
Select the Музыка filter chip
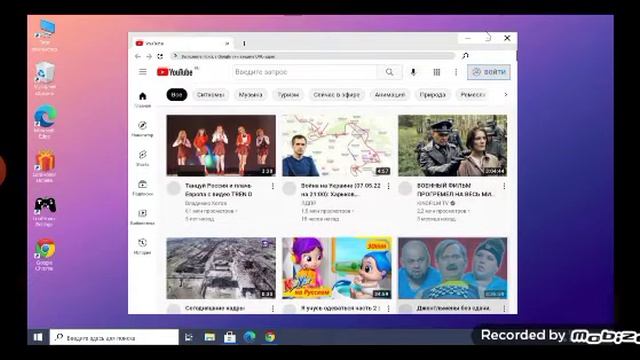251,95
